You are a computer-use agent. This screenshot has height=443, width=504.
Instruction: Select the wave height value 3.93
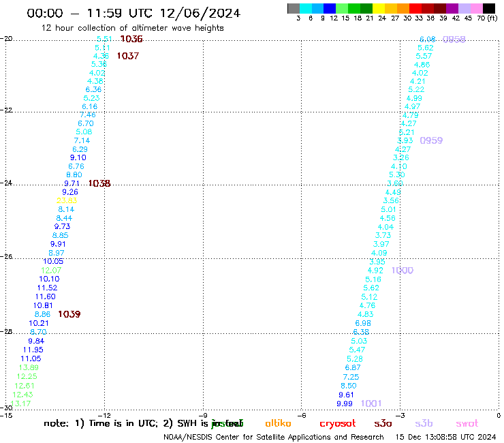[x=405, y=140]
